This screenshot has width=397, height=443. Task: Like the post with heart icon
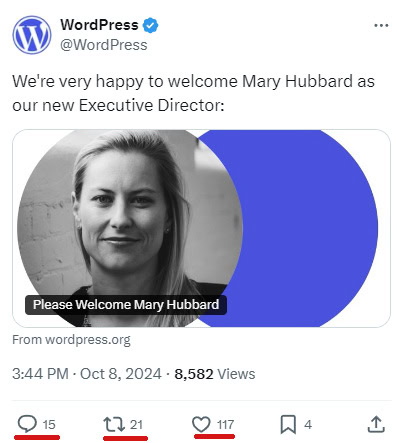tap(201, 424)
